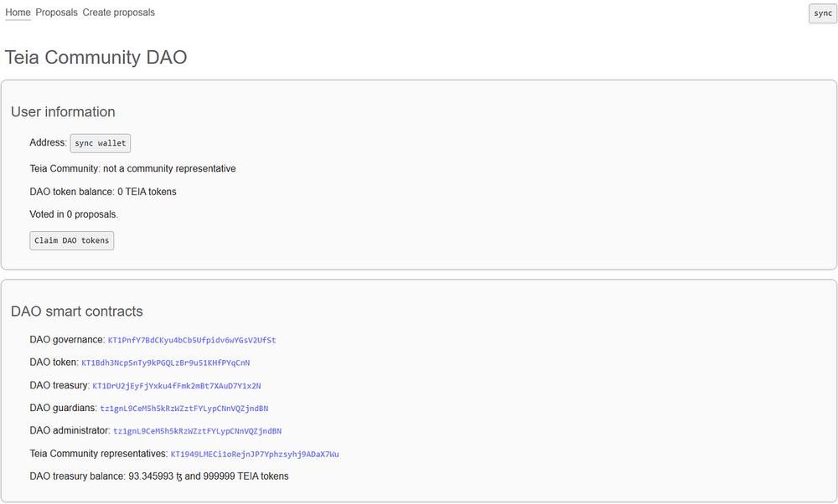This screenshot has height=504, width=838.
Task: Go to the Proposals page
Action: [56, 13]
